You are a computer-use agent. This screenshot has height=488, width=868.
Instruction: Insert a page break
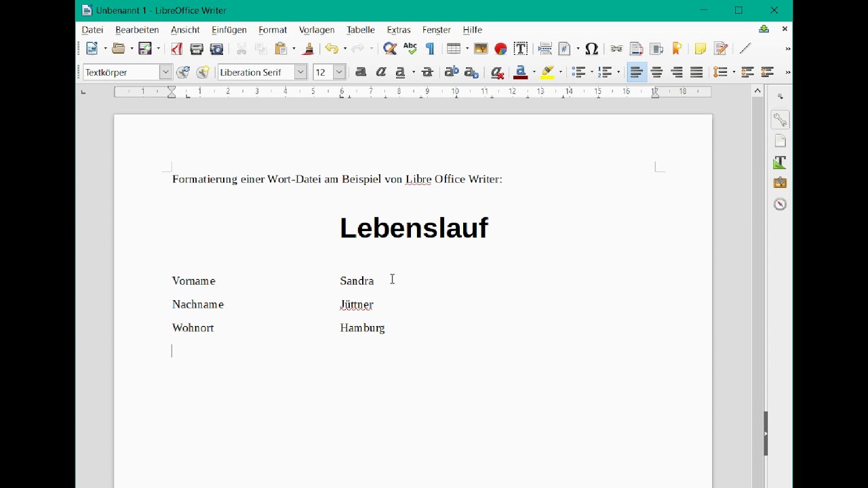(x=545, y=49)
